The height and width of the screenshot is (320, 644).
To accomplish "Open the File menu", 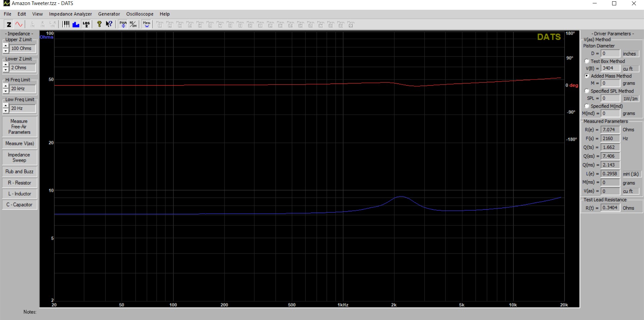I will click(7, 14).
